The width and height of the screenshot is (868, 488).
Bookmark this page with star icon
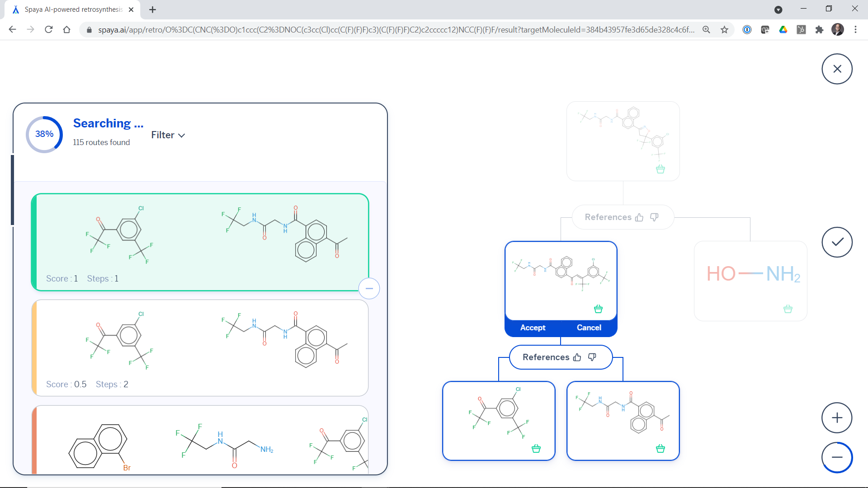pos(725,30)
